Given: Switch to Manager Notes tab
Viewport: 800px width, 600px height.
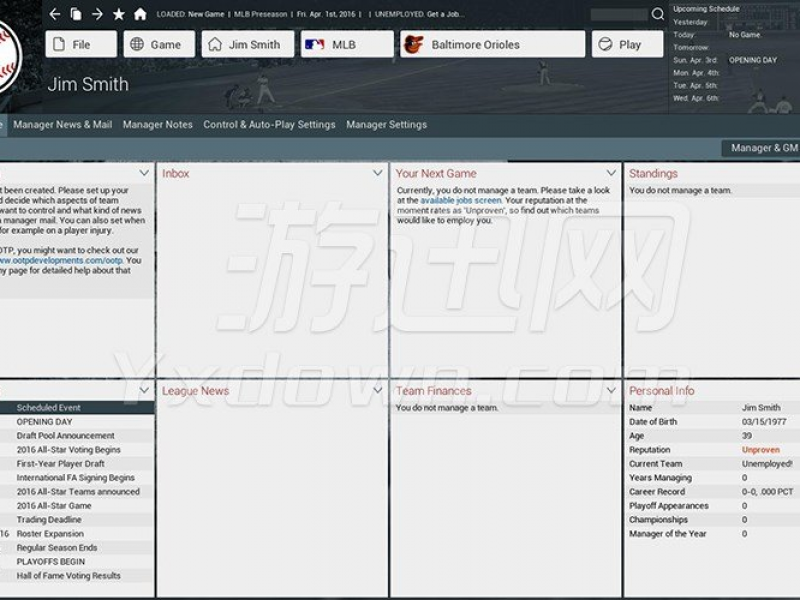Looking at the screenshot, I should [x=157, y=125].
